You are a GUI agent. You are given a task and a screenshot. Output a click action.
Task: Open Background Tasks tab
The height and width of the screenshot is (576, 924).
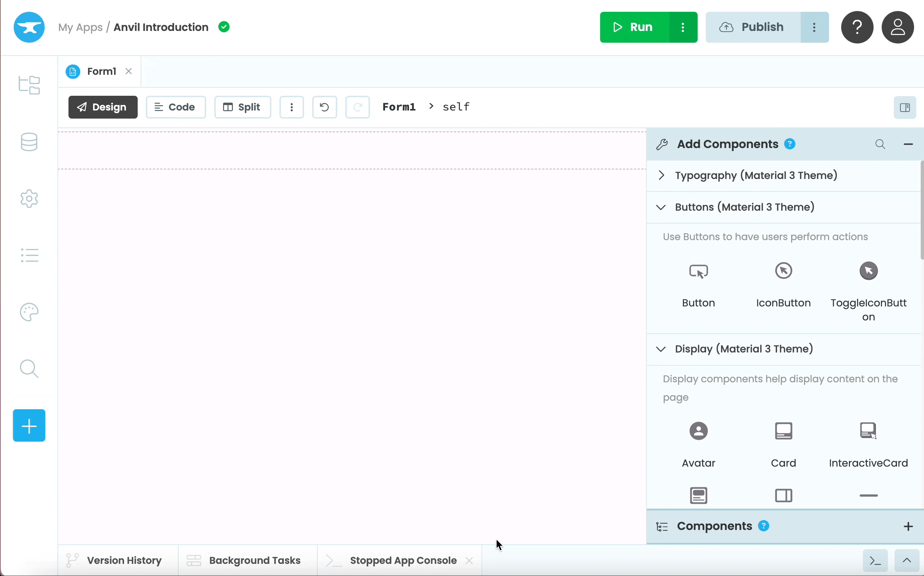coord(247,561)
